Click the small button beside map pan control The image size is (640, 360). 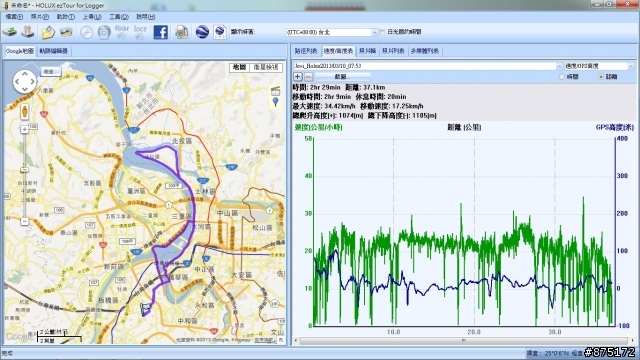51,71
